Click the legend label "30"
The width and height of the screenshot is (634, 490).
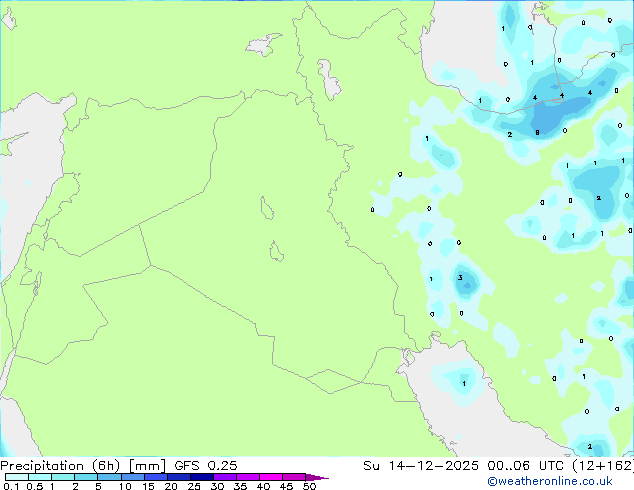click(x=217, y=486)
